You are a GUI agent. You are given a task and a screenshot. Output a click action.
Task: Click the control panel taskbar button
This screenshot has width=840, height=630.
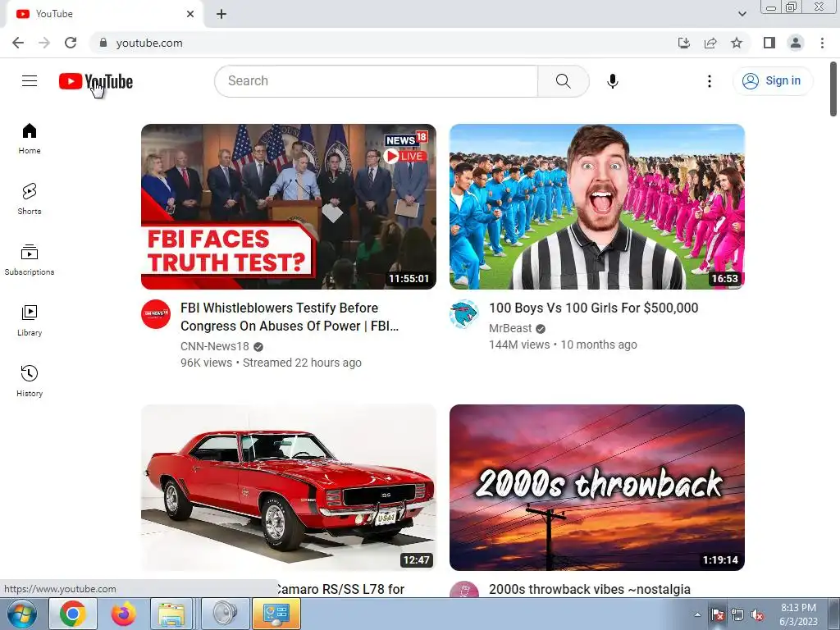276,614
